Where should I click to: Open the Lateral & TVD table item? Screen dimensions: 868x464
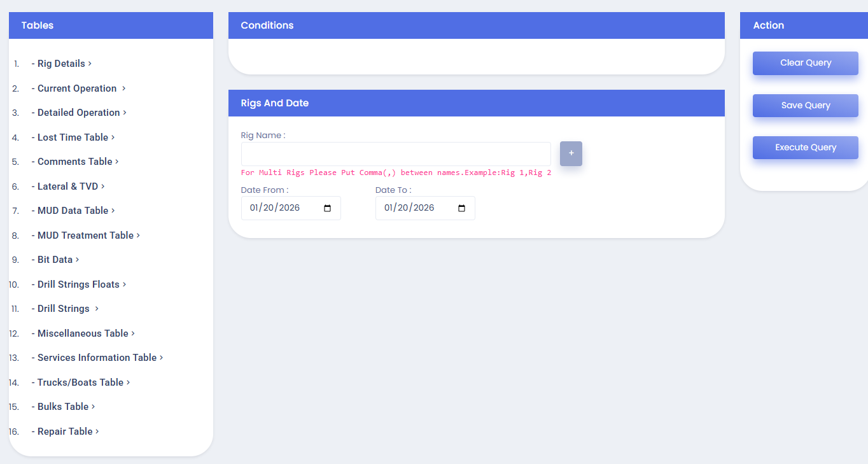point(67,186)
